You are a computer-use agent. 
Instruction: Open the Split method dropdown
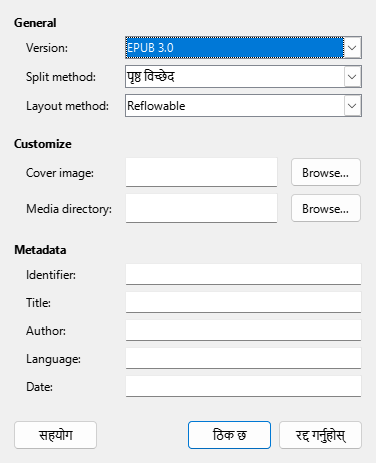(x=243, y=77)
